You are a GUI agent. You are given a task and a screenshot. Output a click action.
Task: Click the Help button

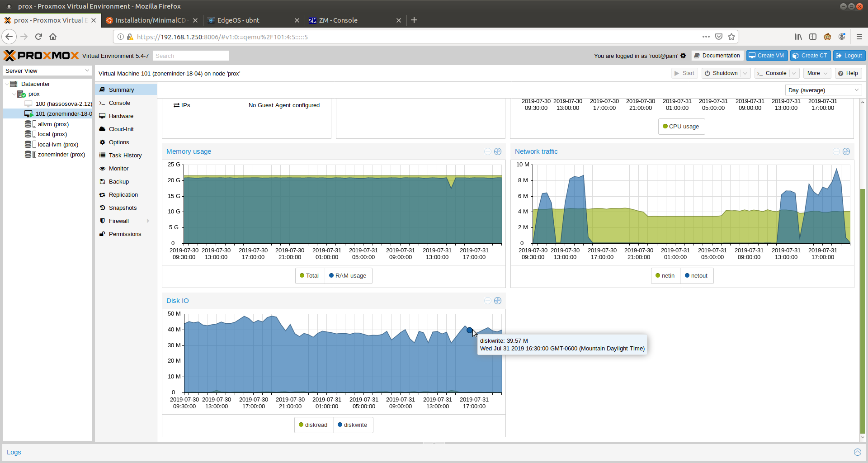coord(848,73)
